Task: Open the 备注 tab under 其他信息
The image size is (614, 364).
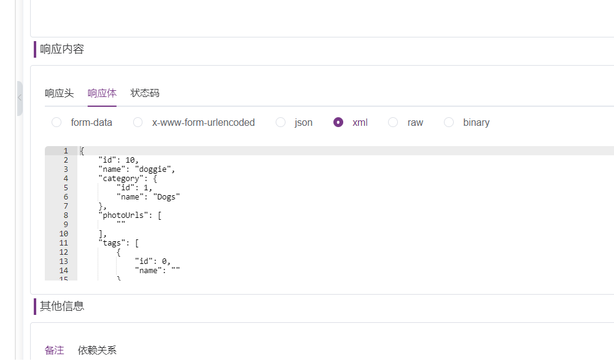Action: click(x=55, y=350)
